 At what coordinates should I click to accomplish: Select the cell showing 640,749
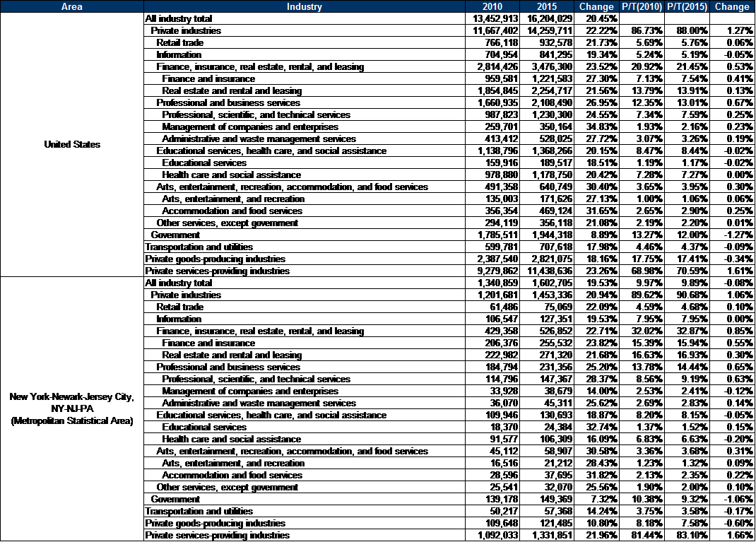point(547,187)
